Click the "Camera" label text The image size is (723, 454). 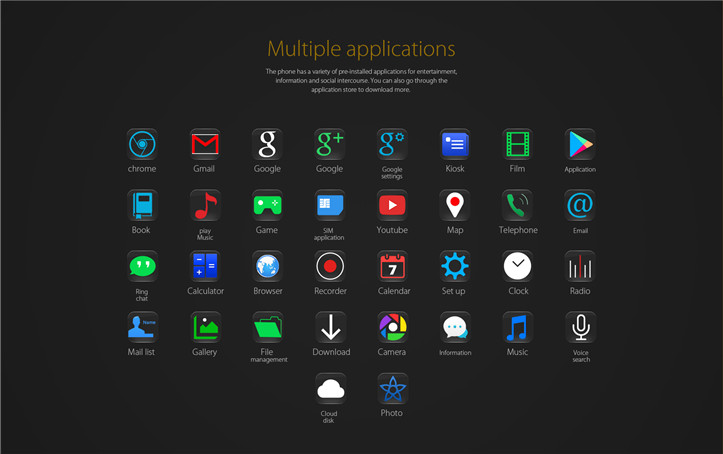pos(391,352)
